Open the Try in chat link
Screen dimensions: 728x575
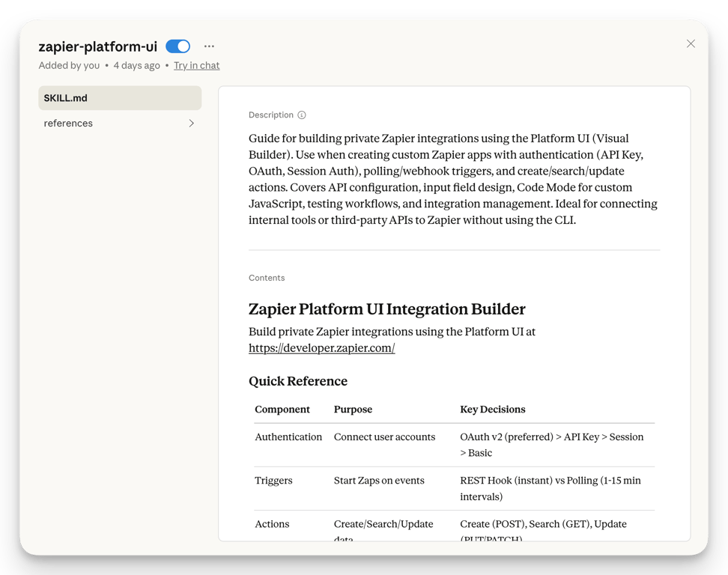(196, 65)
